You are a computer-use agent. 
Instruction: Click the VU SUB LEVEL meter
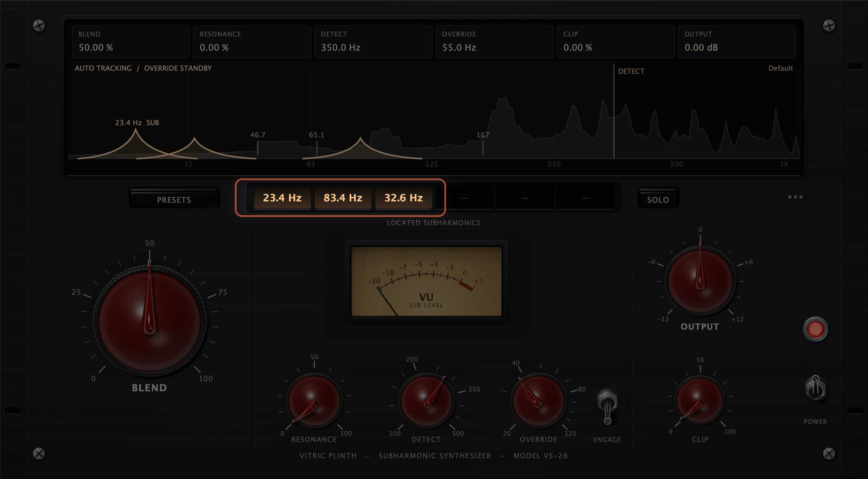click(426, 281)
